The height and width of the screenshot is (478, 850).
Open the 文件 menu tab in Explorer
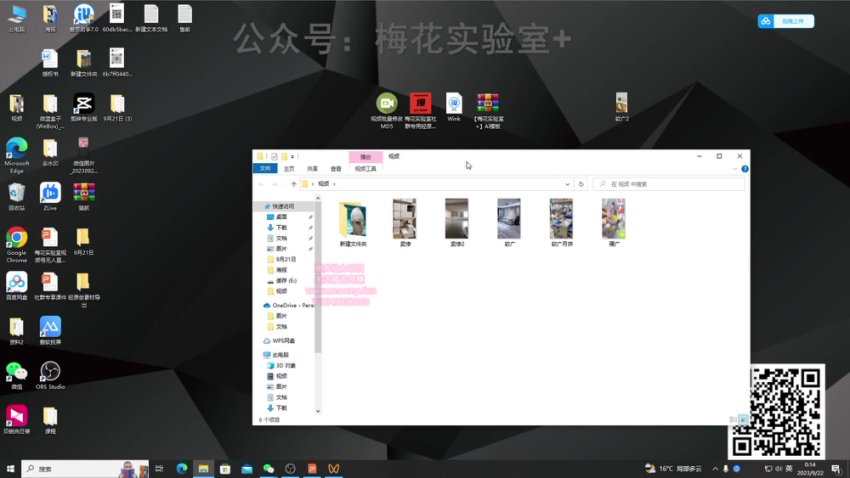(x=265, y=169)
